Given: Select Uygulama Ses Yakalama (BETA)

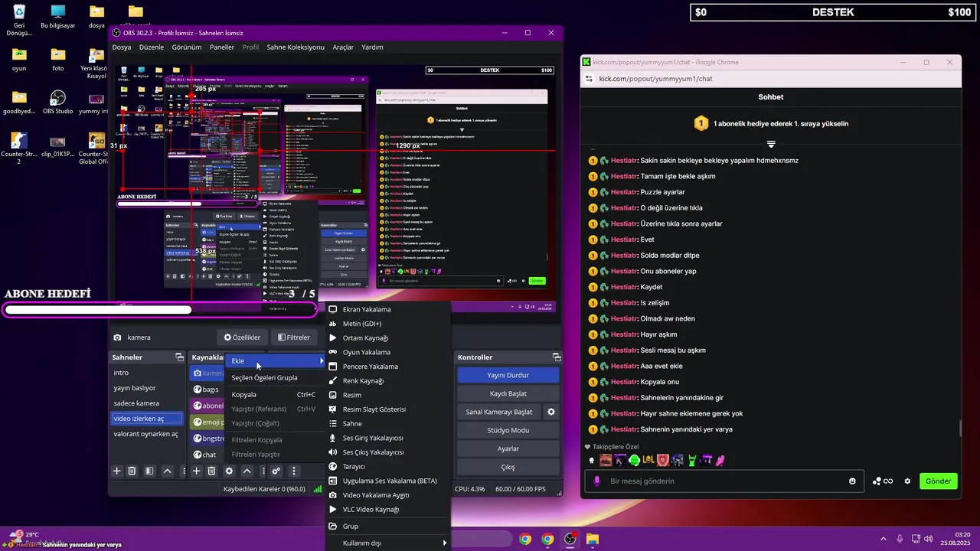Looking at the screenshot, I should pos(388,481).
